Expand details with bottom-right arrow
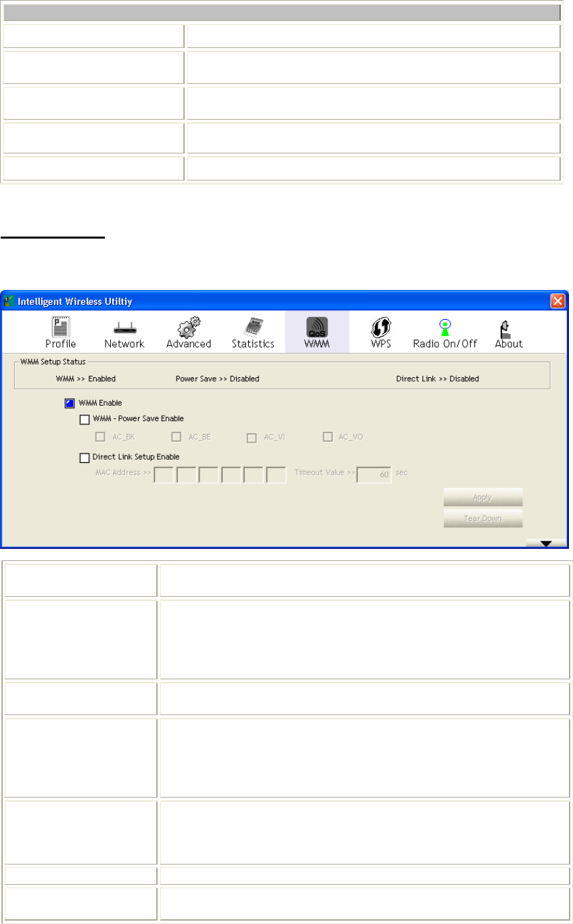Image resolution: width=573 pixels, height=924 pixels. click(546, 543)
